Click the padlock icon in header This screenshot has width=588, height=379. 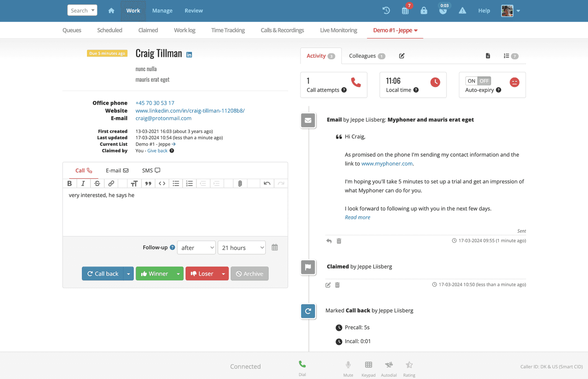424,11
